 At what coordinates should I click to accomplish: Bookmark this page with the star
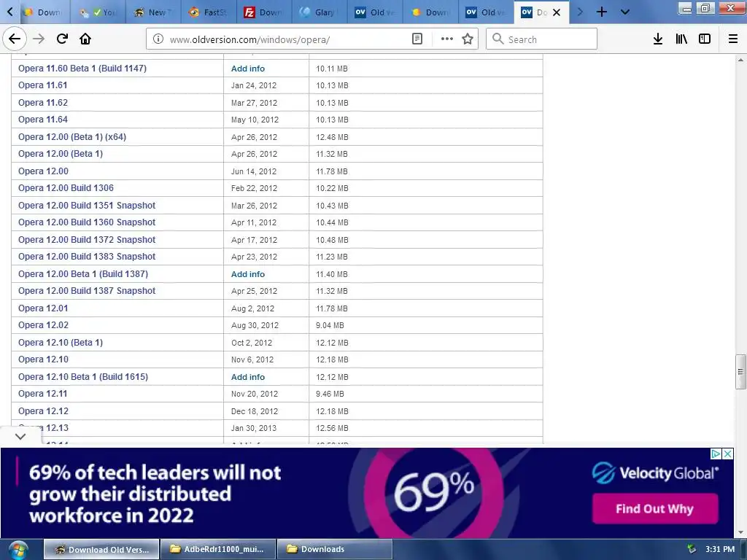[468, 39]
